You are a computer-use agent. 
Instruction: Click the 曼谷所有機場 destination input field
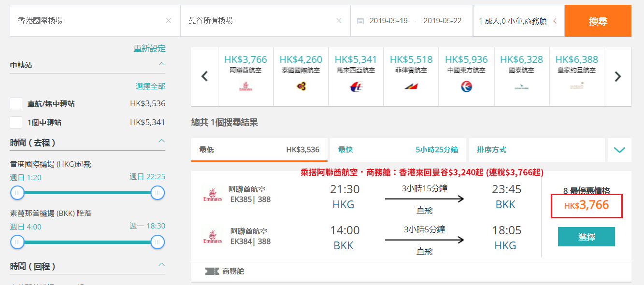pos(265,21)
